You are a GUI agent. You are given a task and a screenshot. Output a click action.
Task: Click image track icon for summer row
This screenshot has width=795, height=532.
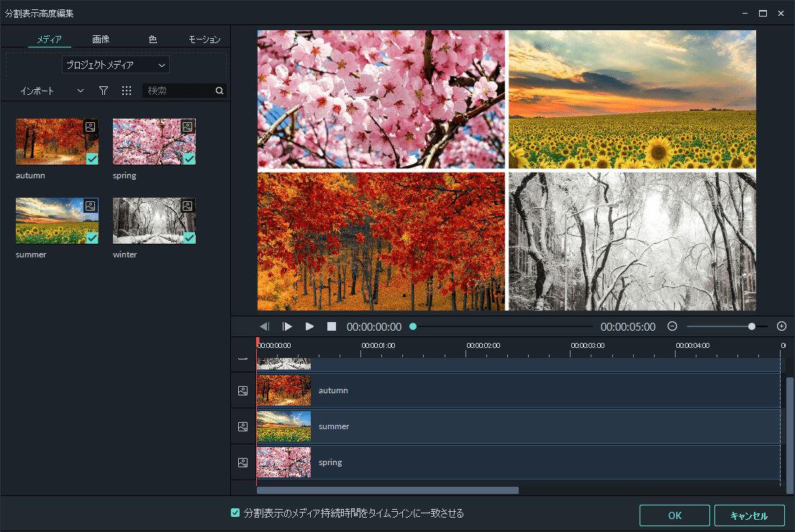(x=243, y=426)
